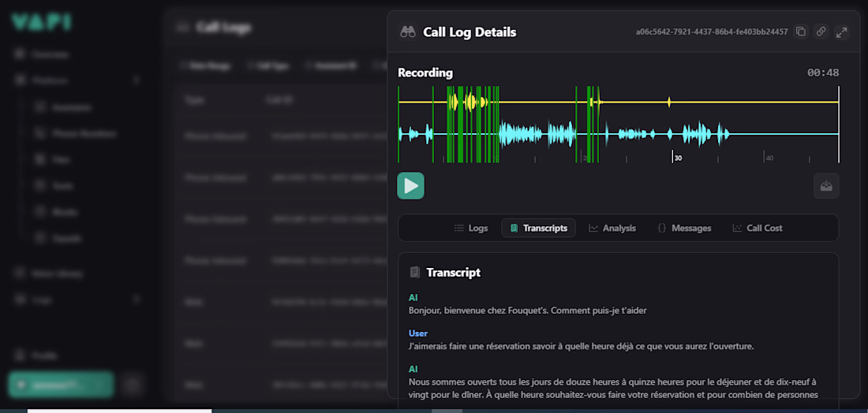
Task: Select the call ID text a06c5642-7921-4437-86b4-fe403bb24457
Action: 711,32
